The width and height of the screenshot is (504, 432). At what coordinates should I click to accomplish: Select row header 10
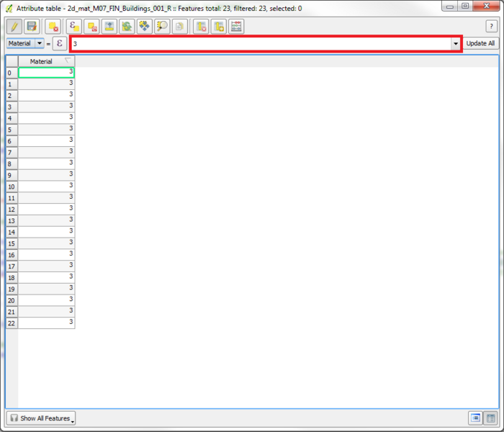(x=11, y=186)
